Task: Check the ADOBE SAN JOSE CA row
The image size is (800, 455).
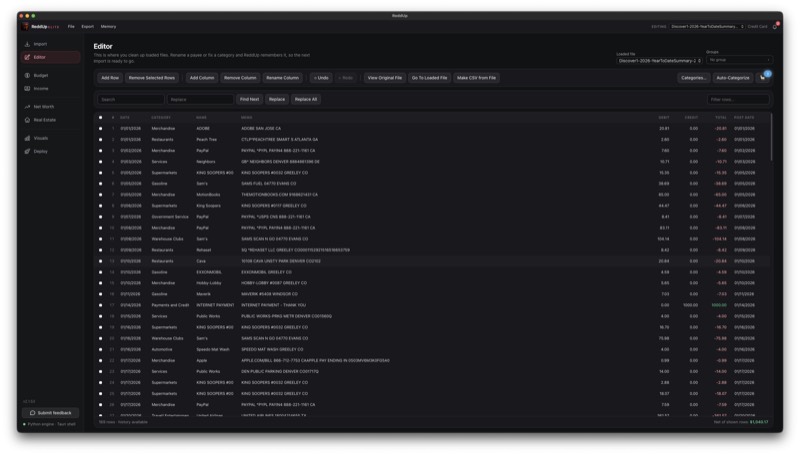Action: tap(101, 129)
